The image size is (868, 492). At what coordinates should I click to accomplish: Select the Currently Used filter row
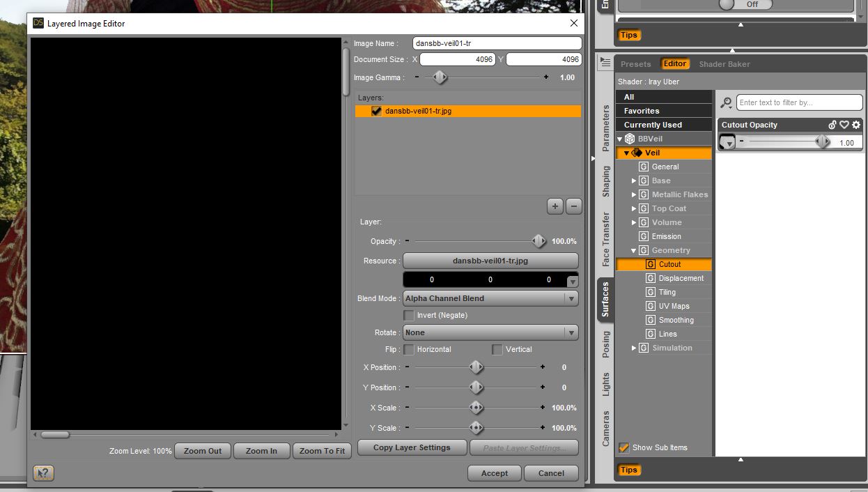click(664, 125)
